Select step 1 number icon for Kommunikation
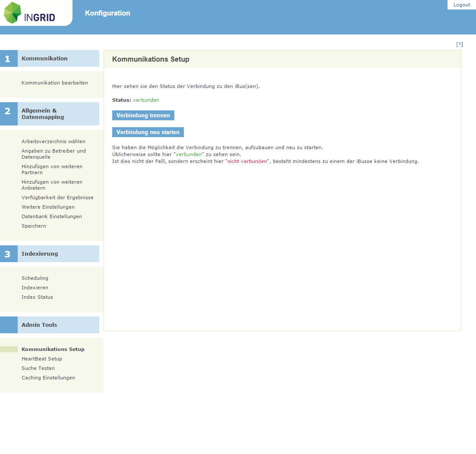Screen dimensions: 476x454 point(9,58)
